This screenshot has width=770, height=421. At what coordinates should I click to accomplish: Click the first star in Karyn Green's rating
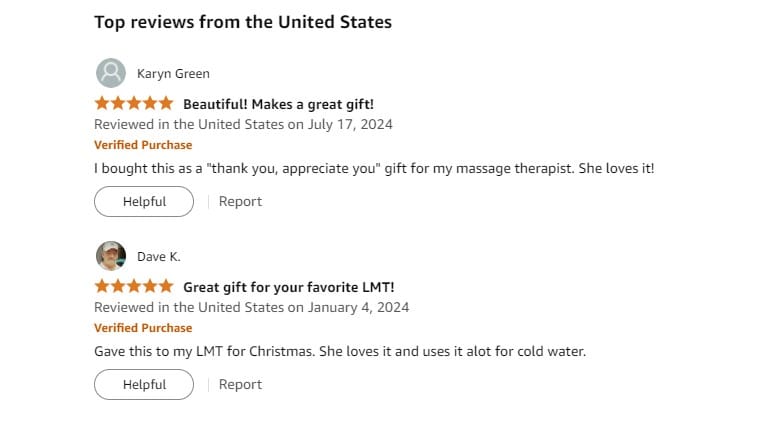coord(102,103)
